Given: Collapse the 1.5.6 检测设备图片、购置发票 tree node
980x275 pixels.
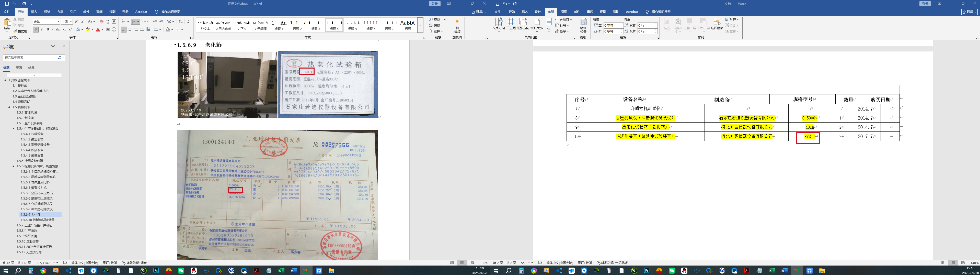Looking at the screenshot, I should [14, 166].
